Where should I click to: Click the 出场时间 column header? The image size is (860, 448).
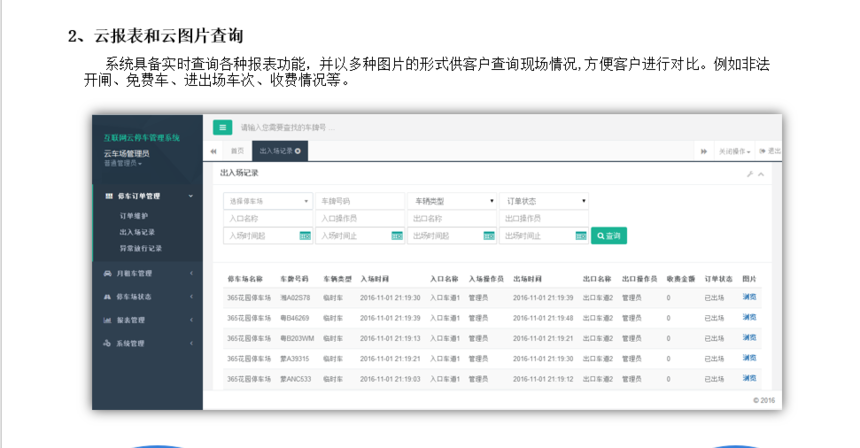click(x=528, y=279)
